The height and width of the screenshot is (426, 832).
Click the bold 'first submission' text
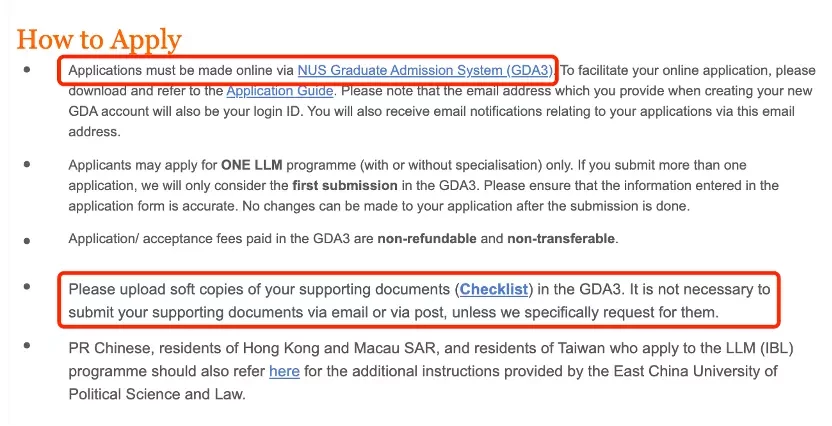click(x=345, y=186)
